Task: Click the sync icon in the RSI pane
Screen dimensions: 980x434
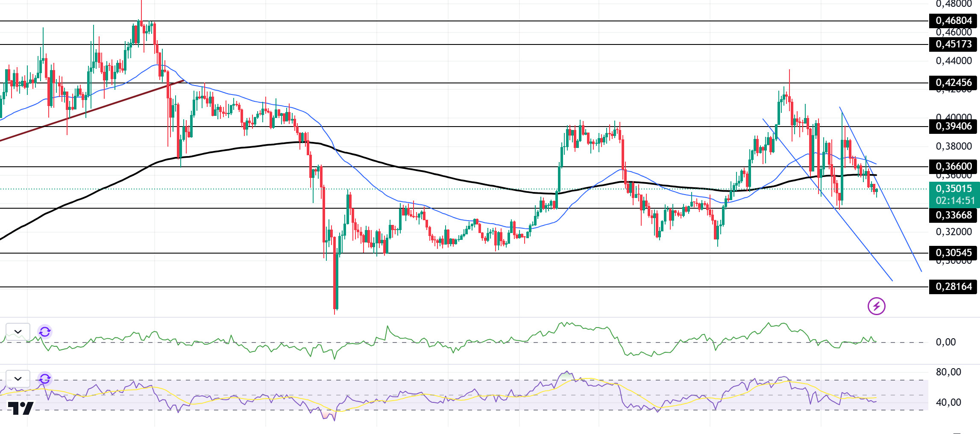Action: pyautogui.click(x=45, y=378)
